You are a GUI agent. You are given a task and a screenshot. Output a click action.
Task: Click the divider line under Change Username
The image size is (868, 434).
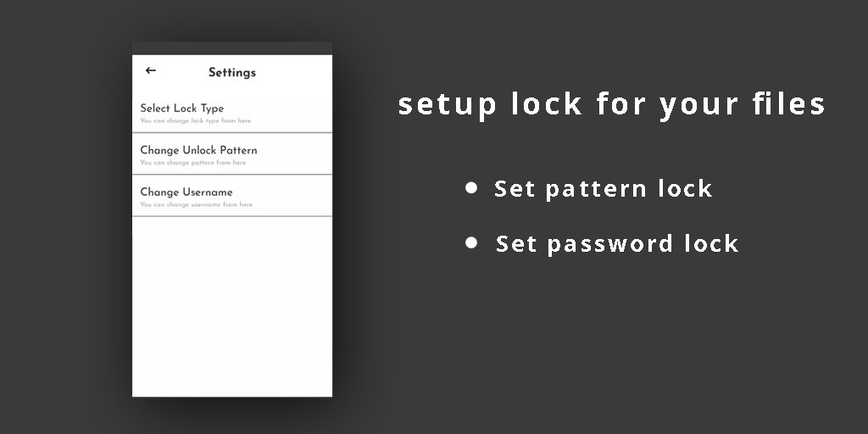click(x=231, y=216)
